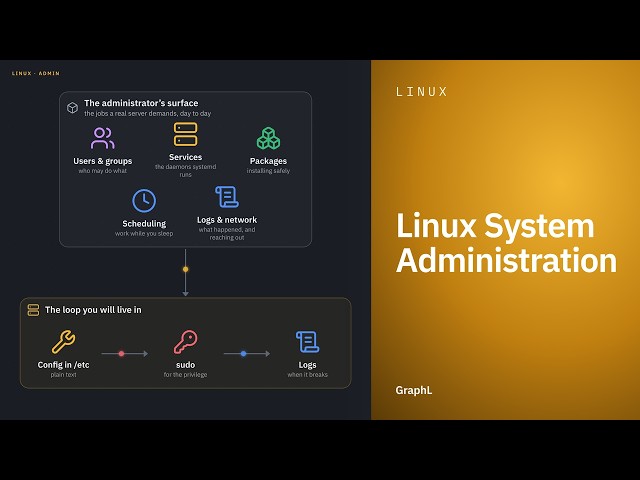This screenshot has width=640, height=480.
Task: Click the yellow Services server icon
Action: 185,134
